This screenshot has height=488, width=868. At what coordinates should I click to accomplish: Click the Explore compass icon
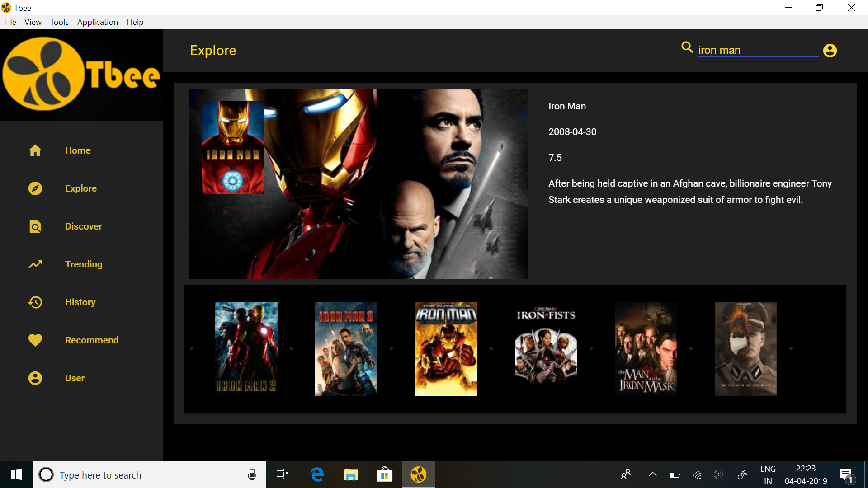click(35, 188)
